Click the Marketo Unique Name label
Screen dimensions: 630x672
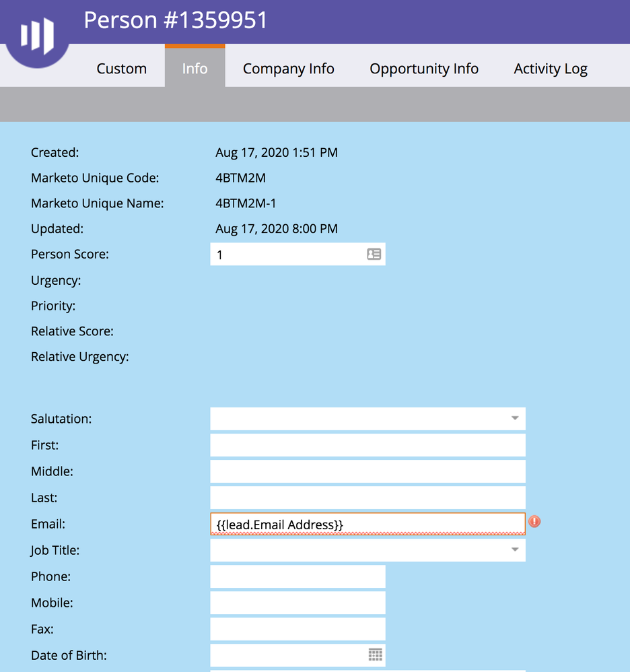97,203
